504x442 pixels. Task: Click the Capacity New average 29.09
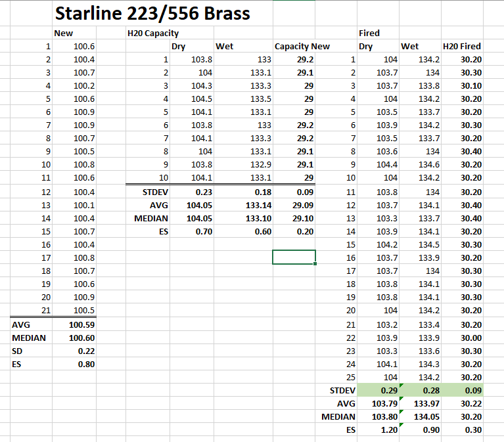point(294,206)
